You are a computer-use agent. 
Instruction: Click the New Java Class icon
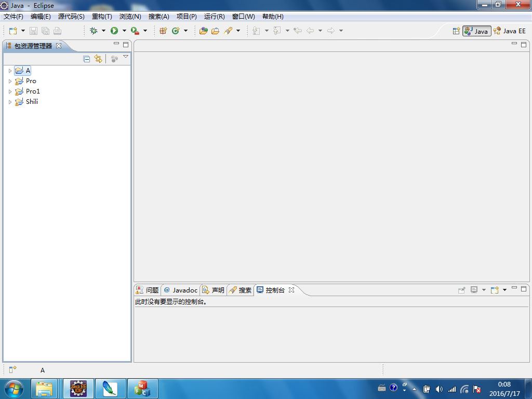[x=176, y=31]
